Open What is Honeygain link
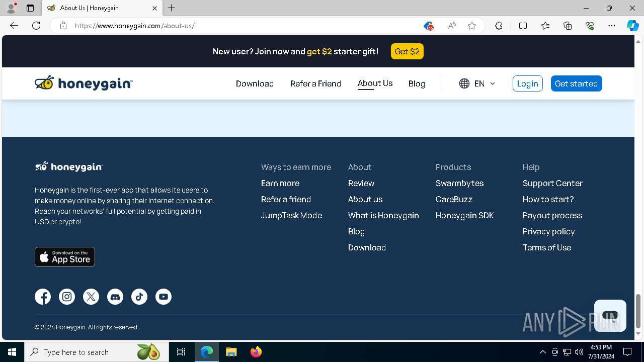 (383, 215)
